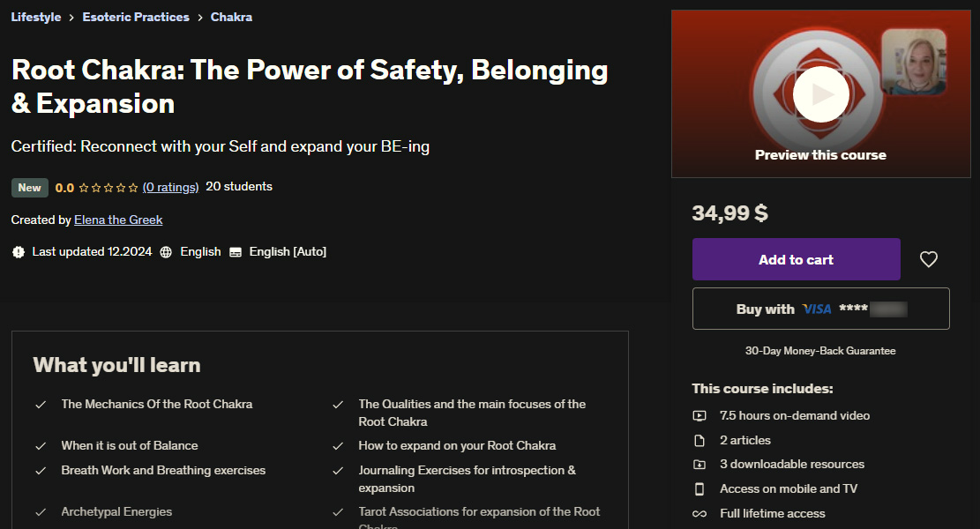The height and width of the screenshot is (529, 980).
Task: Click the document icon beside 2 articles
Action: coord(699,440)
